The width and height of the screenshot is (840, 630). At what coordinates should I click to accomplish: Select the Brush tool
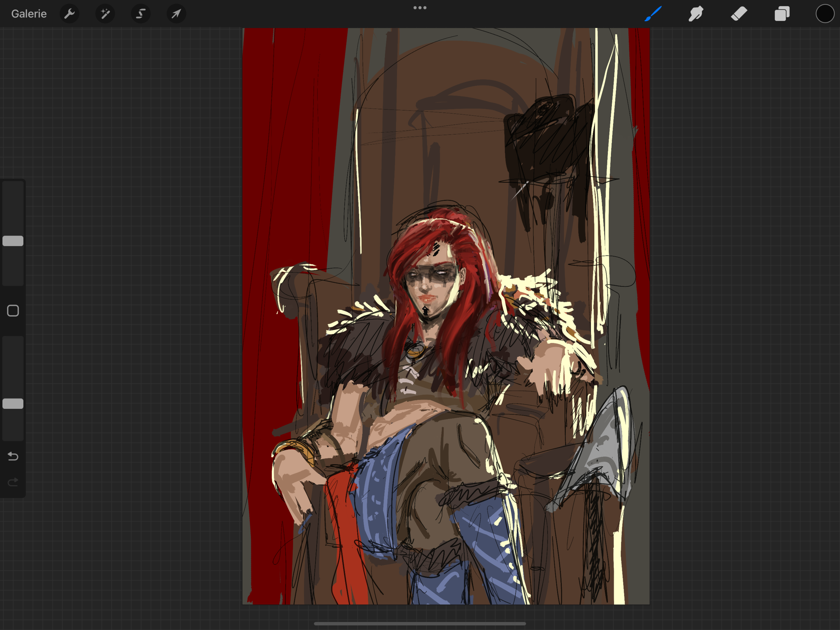pos(653,14)
